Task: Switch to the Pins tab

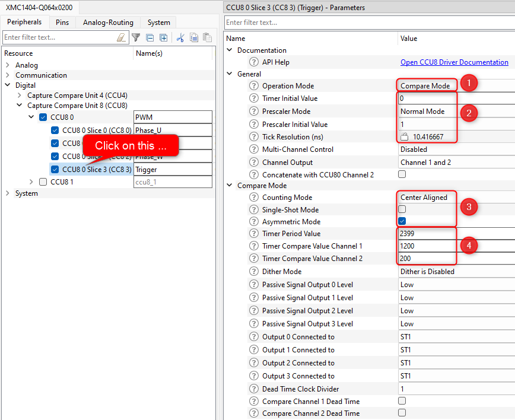Action: pos(62,21)
